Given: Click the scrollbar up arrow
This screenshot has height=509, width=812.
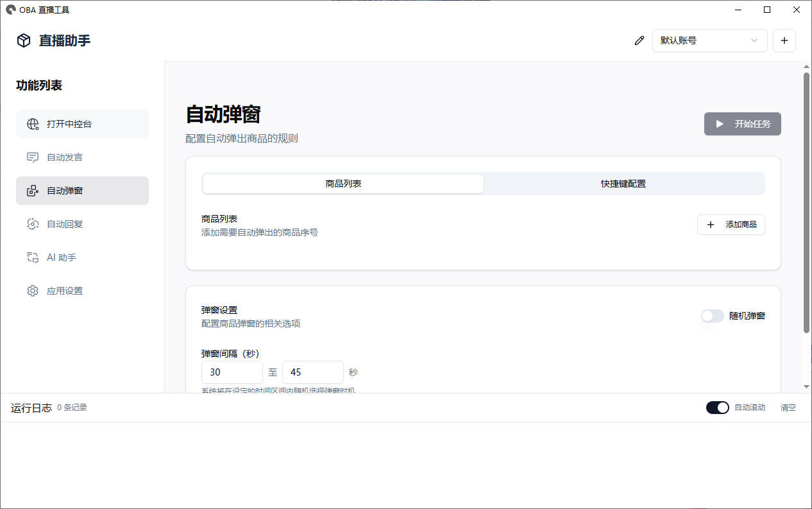Looking at the screenshot, I should (806, 67).
